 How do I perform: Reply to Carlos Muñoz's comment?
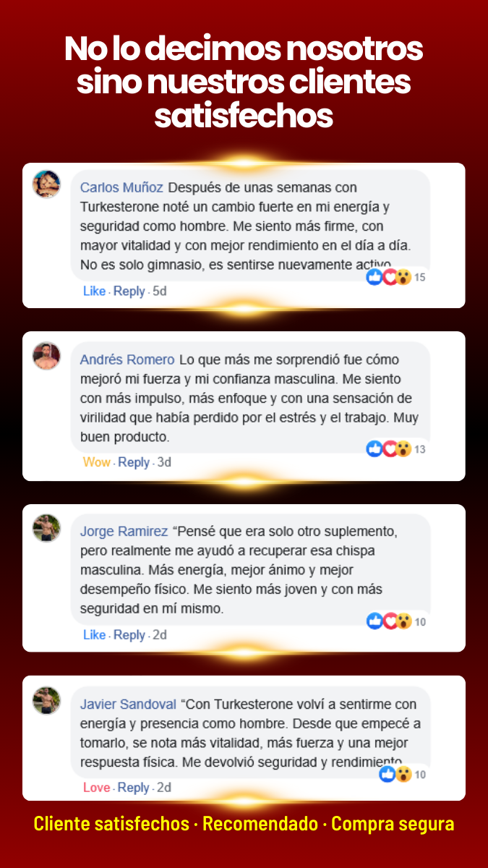pyautogui.click(x=129, y=291)
